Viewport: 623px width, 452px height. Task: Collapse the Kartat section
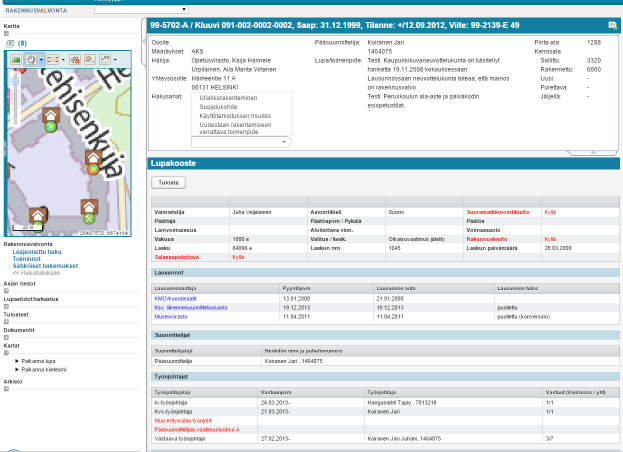6,353
